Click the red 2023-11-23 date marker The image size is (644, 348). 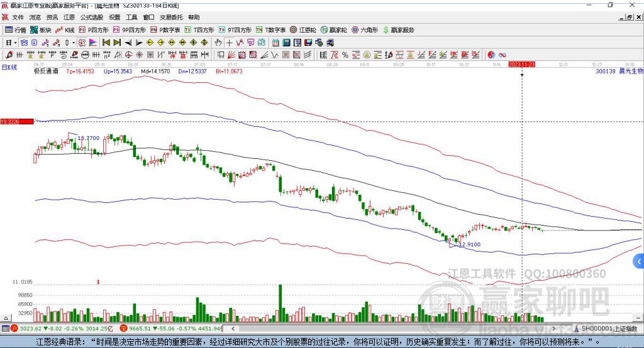click(521, 65)
